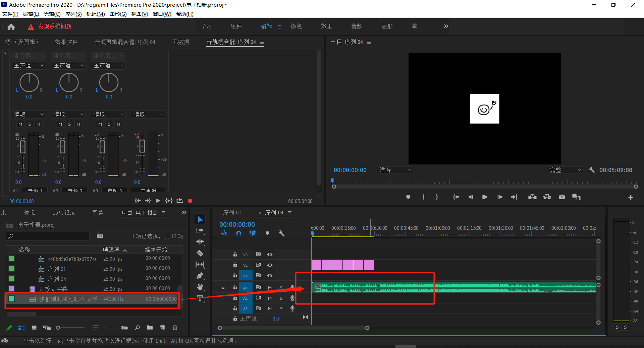Screen dimensions: 644x348
Task: Expand the workspace overflow chevron
Action: coord(446,26)
